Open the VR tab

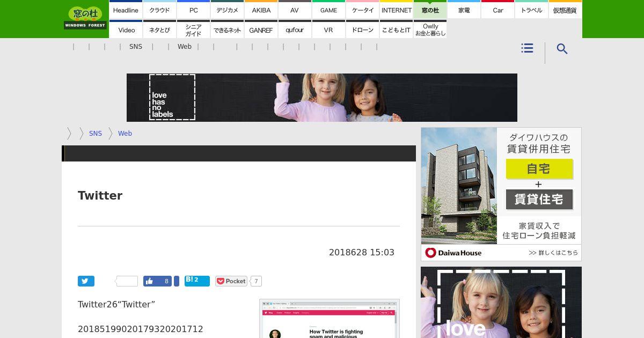328,30
